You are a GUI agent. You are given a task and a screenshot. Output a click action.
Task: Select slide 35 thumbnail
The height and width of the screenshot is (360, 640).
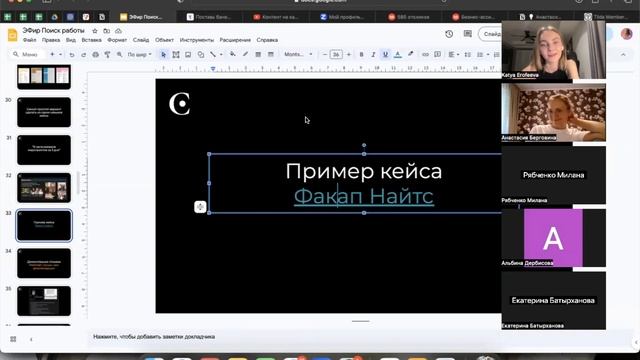tap(44, 301)
